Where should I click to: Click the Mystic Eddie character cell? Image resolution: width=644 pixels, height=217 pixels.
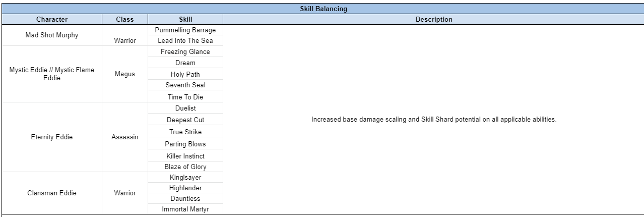point(52,74)
